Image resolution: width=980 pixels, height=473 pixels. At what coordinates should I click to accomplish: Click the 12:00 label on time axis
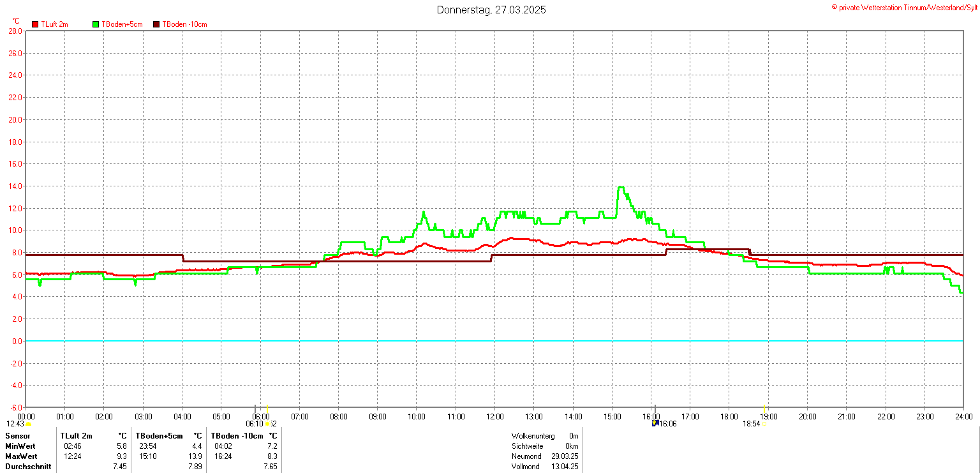coord(494,417)
